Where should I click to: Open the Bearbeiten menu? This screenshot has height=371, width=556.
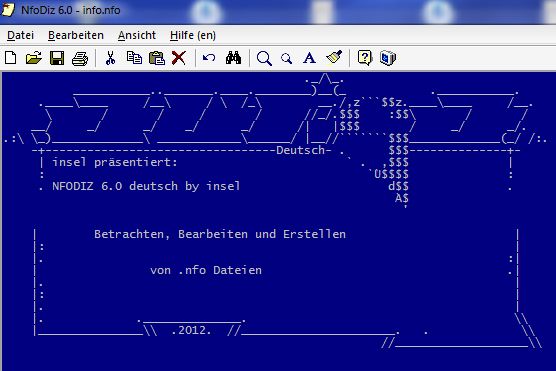point(76,35)
